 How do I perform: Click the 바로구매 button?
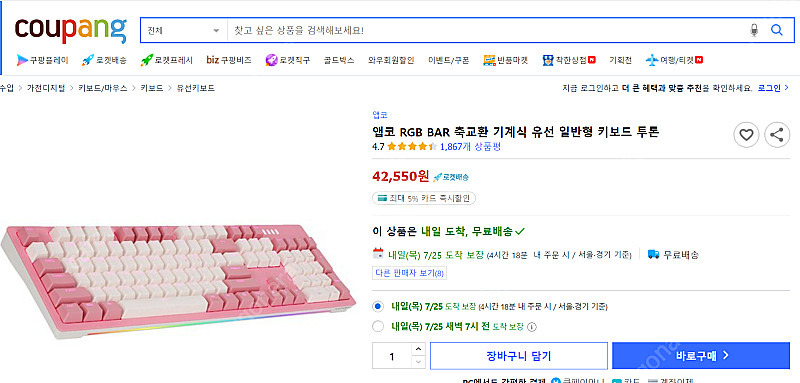pos(701,355)
